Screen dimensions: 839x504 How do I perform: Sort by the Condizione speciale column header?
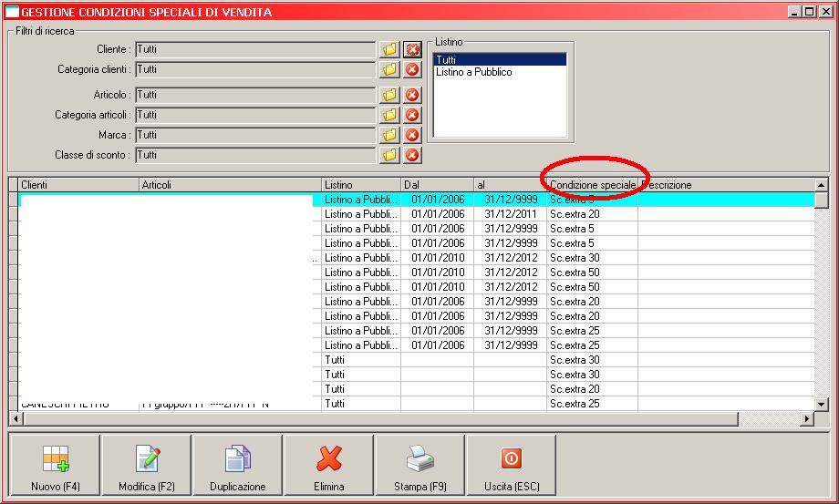click(593, 185)
